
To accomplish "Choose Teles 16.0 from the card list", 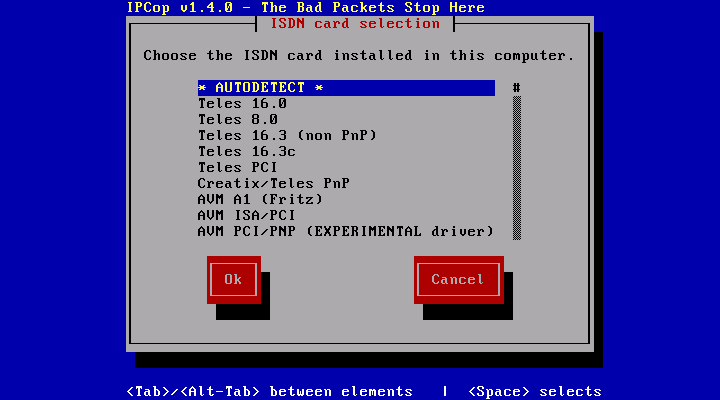I will 346,104.
